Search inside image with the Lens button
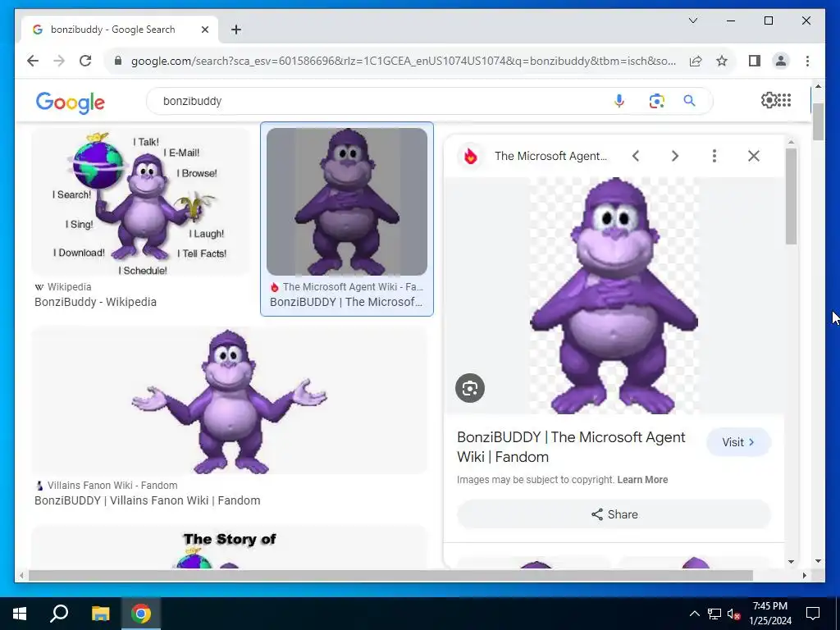840x630 pixels. [x=470, y=388]
